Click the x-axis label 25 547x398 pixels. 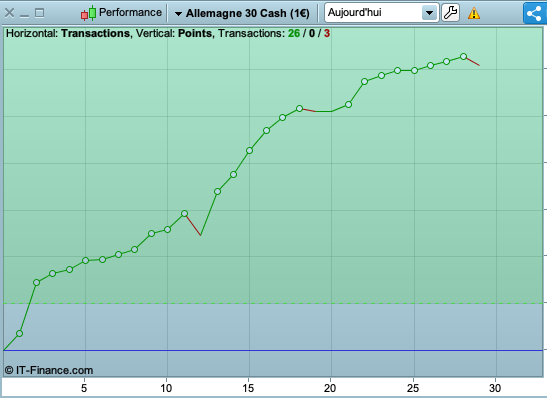(x=413, y=388)
